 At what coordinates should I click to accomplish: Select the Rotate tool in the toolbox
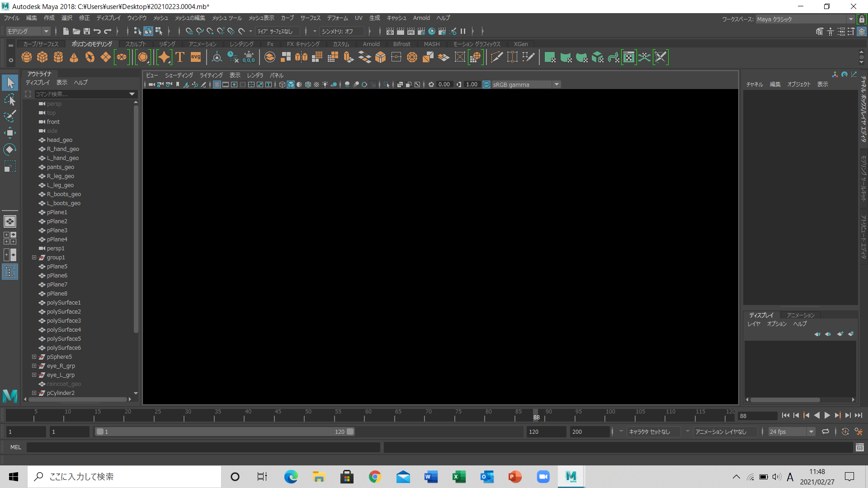click(x=10, y=150)
